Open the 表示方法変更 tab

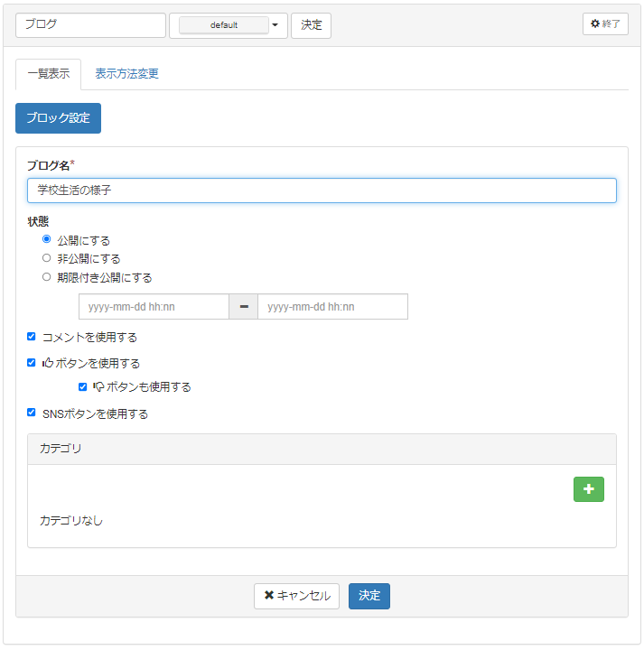(127, 74)
